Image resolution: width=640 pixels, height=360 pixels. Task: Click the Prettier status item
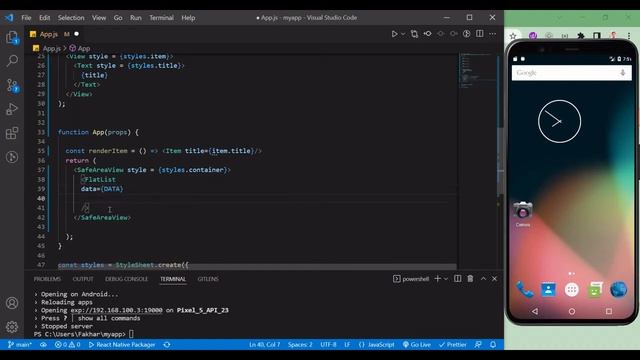453,345
